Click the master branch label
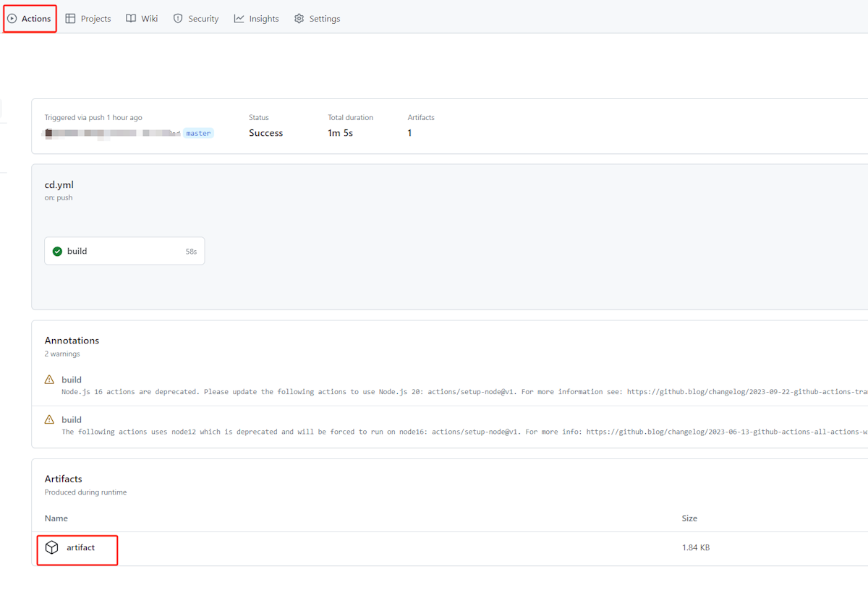The height and width of the screenshot is (598, 868). pos(198,132)
